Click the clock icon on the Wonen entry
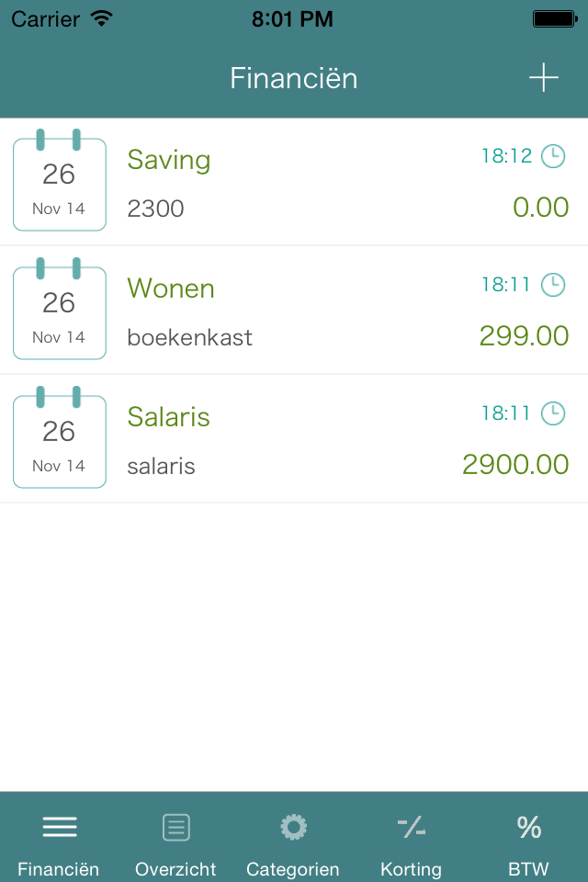The height and width of the screenshot is (882, 588). [552, 285]
